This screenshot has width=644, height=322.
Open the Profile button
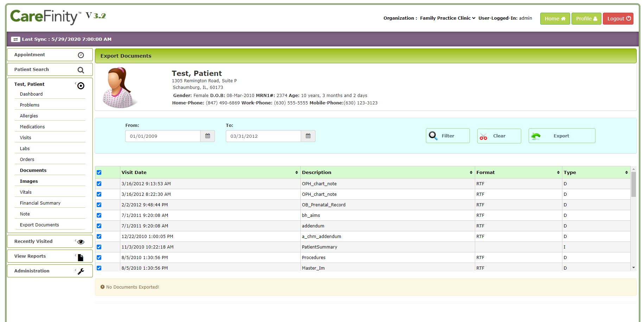click(x=586, y=19)
